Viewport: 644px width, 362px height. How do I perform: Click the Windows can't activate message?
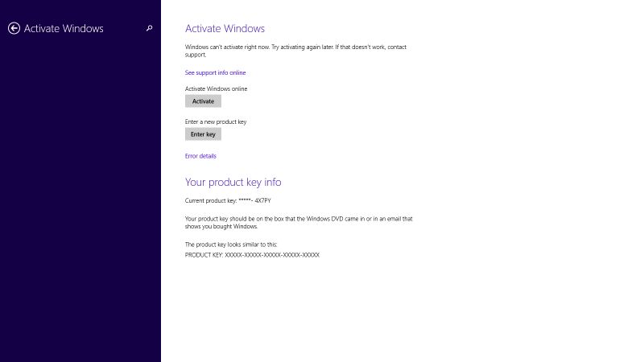click(x=295, y=51)
